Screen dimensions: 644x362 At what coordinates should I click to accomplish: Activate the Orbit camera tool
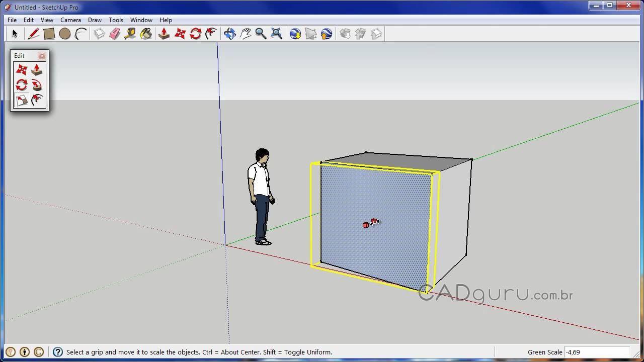point(229,34)
